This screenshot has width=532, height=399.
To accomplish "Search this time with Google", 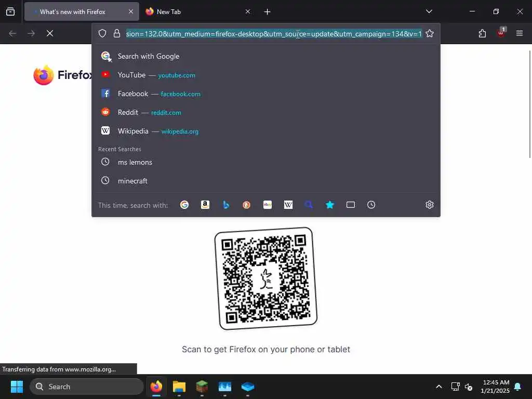I will 184,205.
